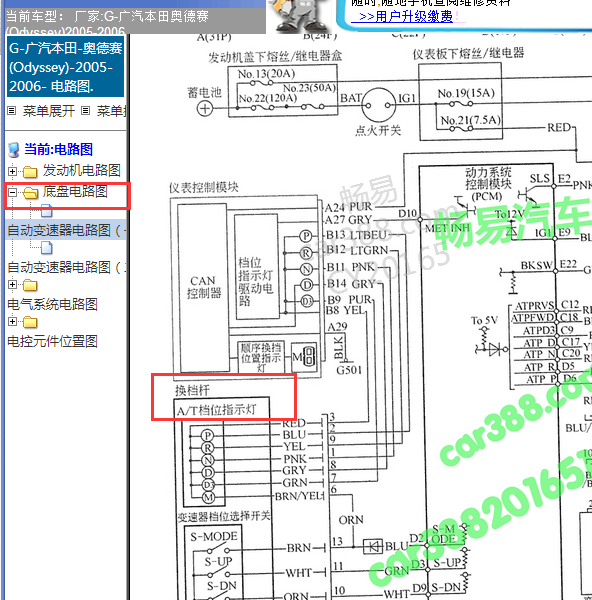This screenshot has width=592, height=600.
Task: Collapse the 底盘电路图 tree node
Action: 12,192
